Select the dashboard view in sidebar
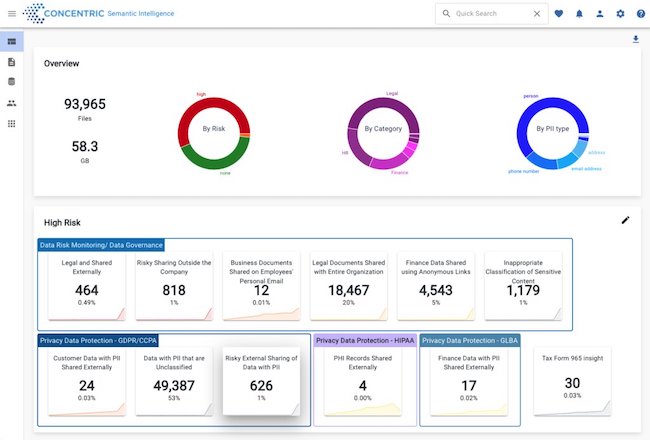Image resolution: width=650 pixels, height=440 pixels. click(11, 42)
